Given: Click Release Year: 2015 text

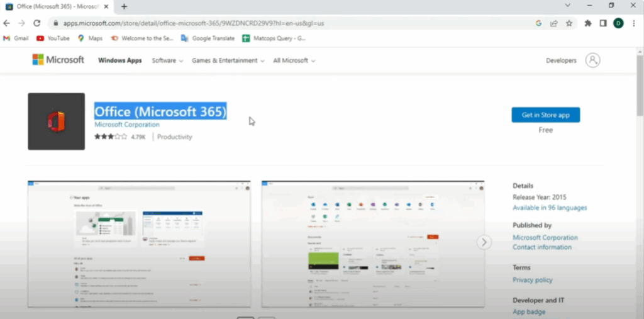Looking at the screenshot, I should pyautogui.click(x=539, y=198).
